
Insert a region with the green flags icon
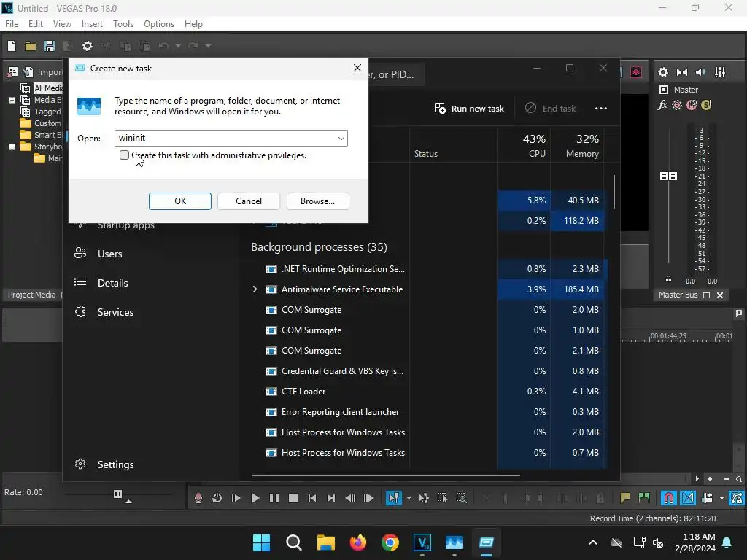644,498
